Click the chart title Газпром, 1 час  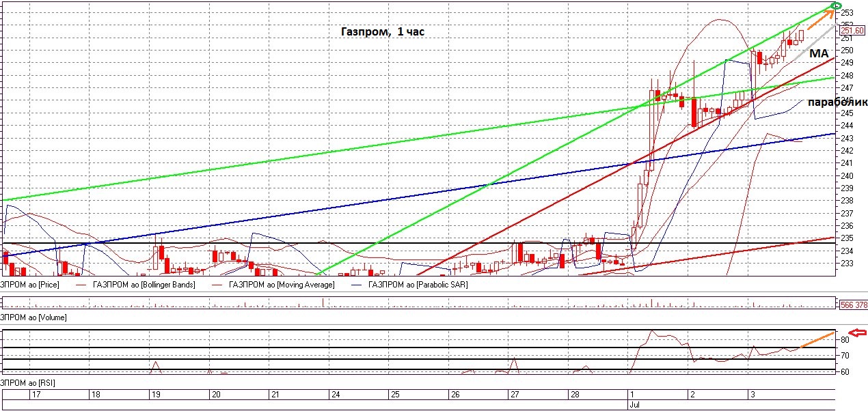(x=382, y=31)
